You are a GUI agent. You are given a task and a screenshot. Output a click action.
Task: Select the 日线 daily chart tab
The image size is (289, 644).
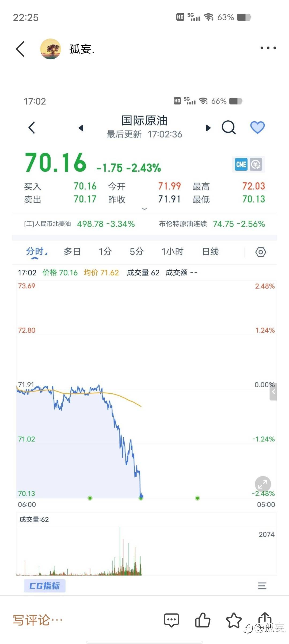pyautogui.click(x=210, y=251)
